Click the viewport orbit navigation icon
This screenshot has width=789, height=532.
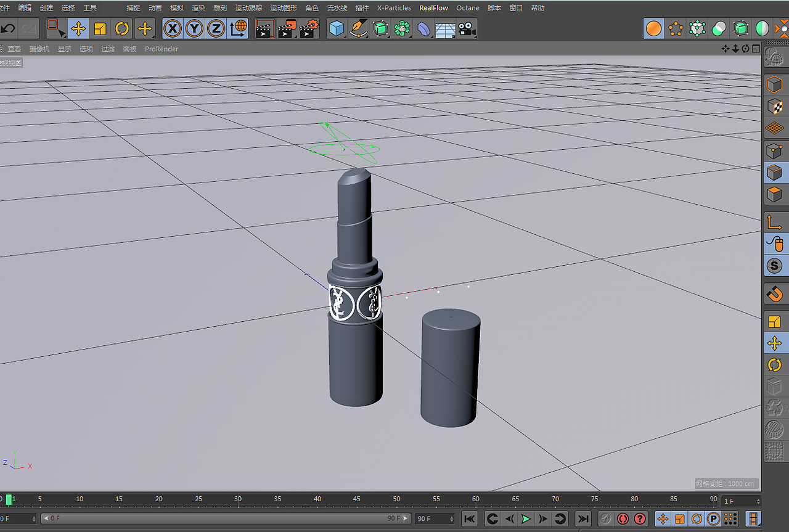tap(745, 49)
